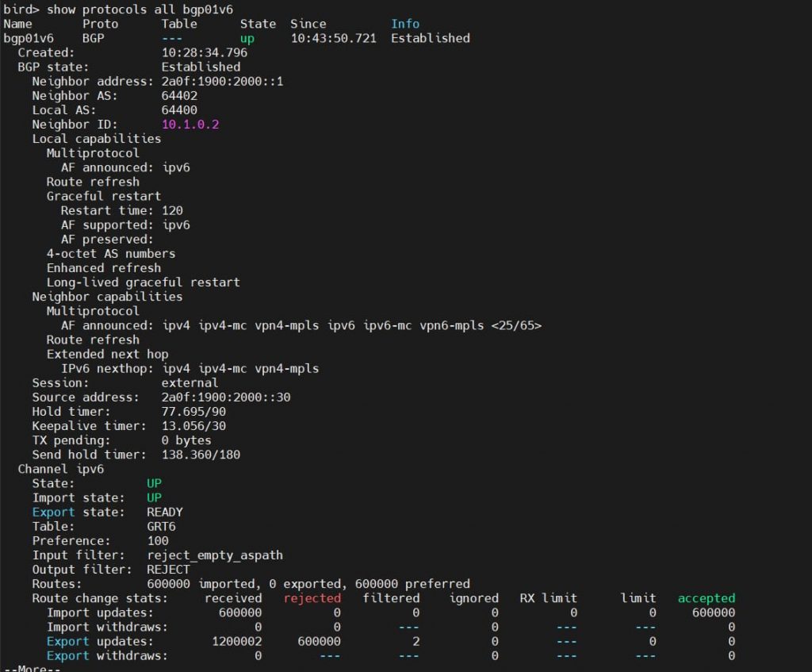Click the Session value 'external'

click(x=190, y=383)
